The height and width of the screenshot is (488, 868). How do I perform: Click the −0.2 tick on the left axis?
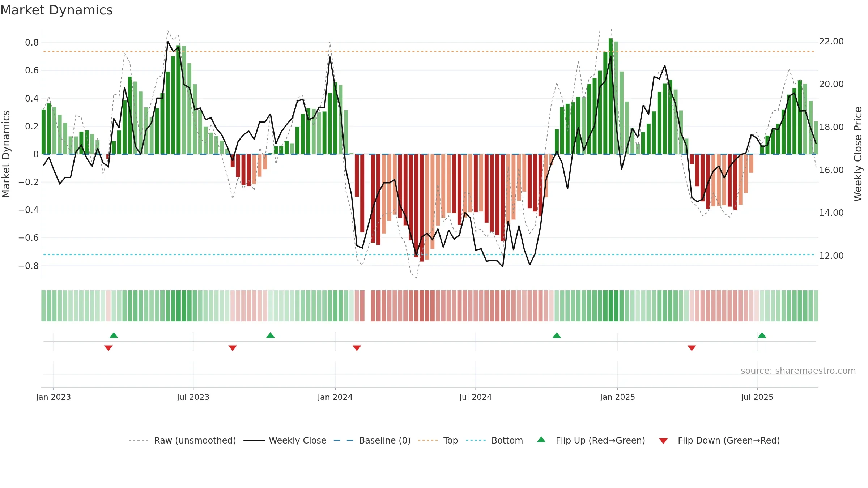tap(29, 182)
